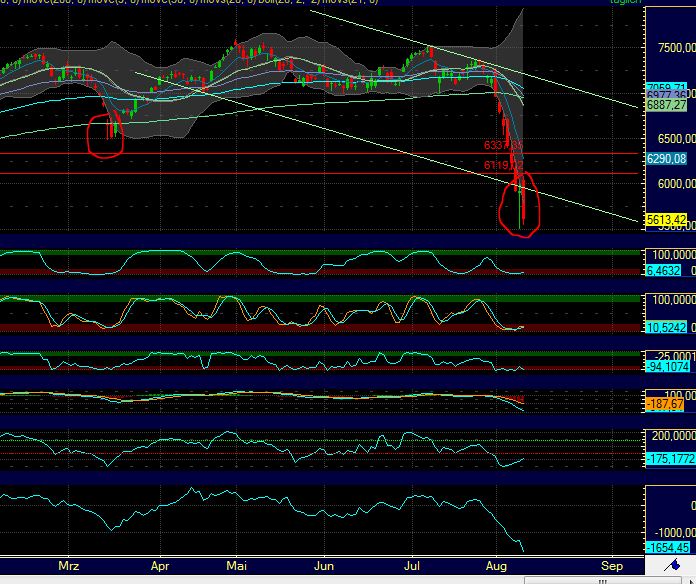Screen dimensions: 696x584
Task: Click the Sep month label on the time axis
Action: 612,566
